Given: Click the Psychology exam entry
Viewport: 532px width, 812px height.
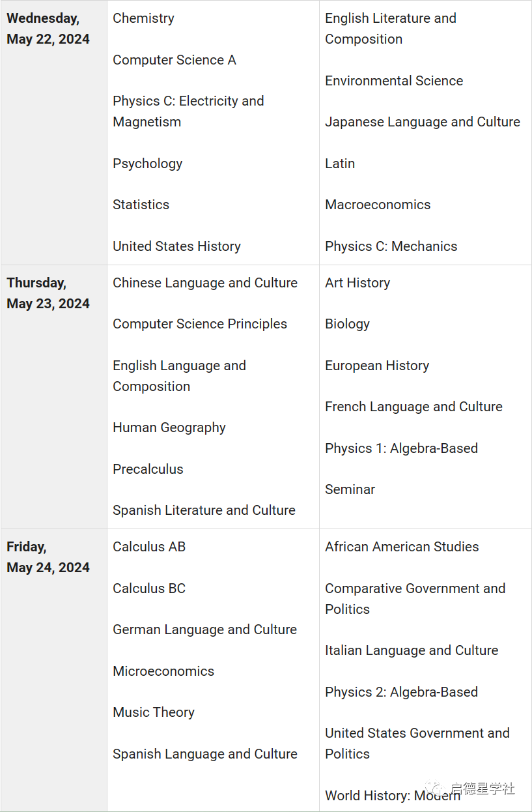Looking at the screenshot, I should (x=147, y=164).
